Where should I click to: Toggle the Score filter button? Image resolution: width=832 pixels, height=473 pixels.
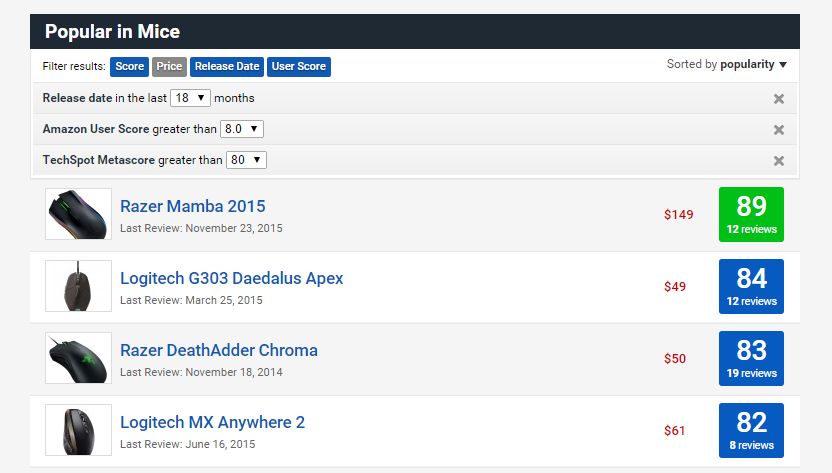click(129, 66)
